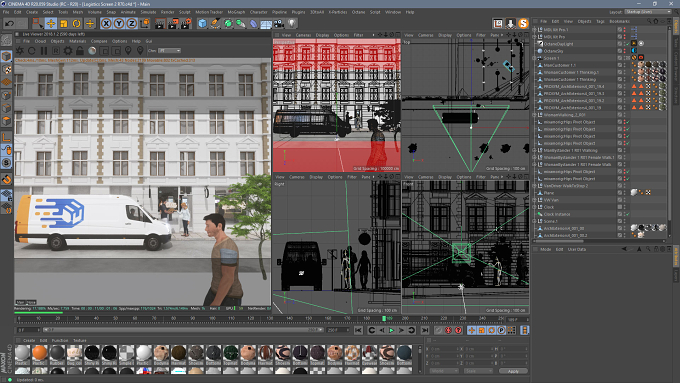This screenshot has width=680, height=383.
Task: Open Object Manager Tags menu
Action: [x=600, y=21]
